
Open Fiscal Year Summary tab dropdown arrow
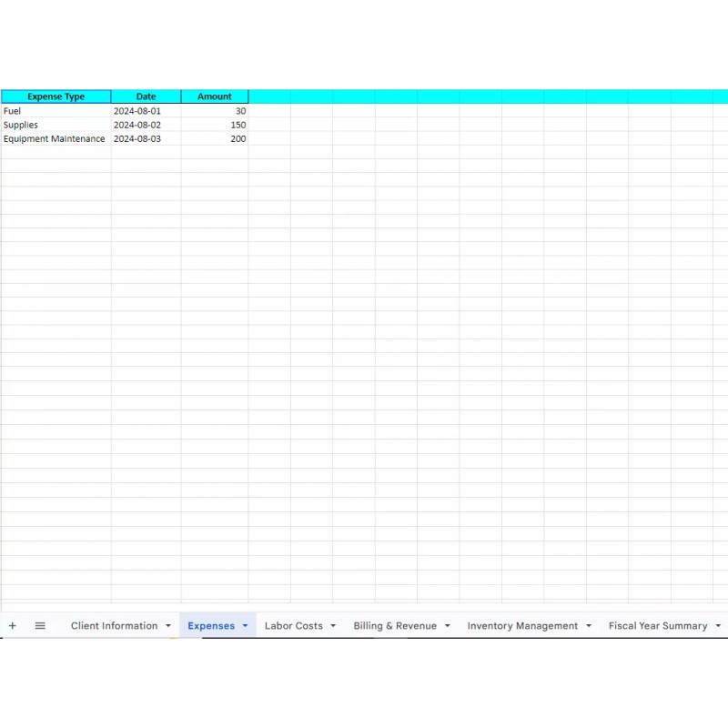coord(718,626)
